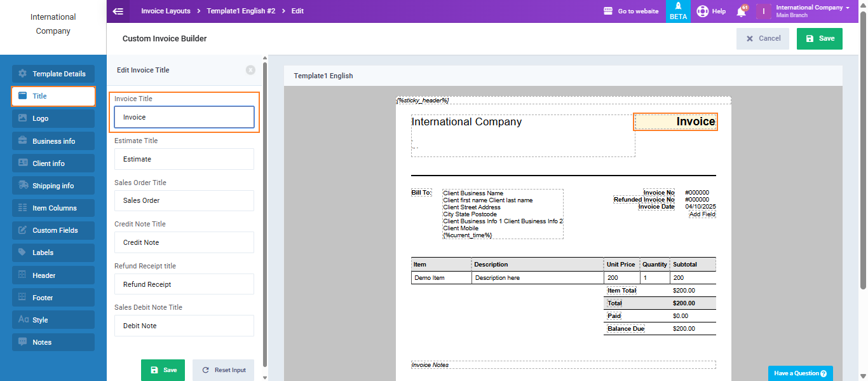868x381 pixels.
Task: Collapse sidebar with the back-arrow menu icon
Action: (118, 11)
